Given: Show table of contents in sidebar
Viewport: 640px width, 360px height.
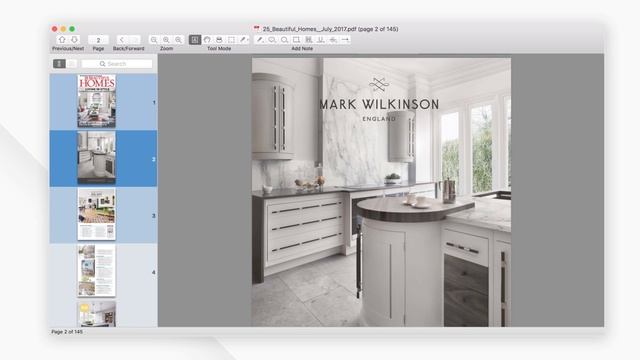Looking at the screenshot, I should (x=71, y=64).
